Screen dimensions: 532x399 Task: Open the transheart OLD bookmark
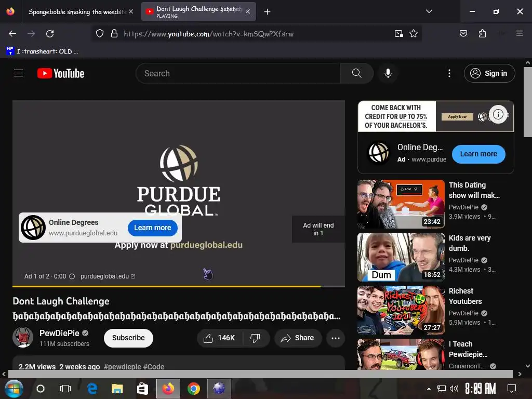click(42, 51)
